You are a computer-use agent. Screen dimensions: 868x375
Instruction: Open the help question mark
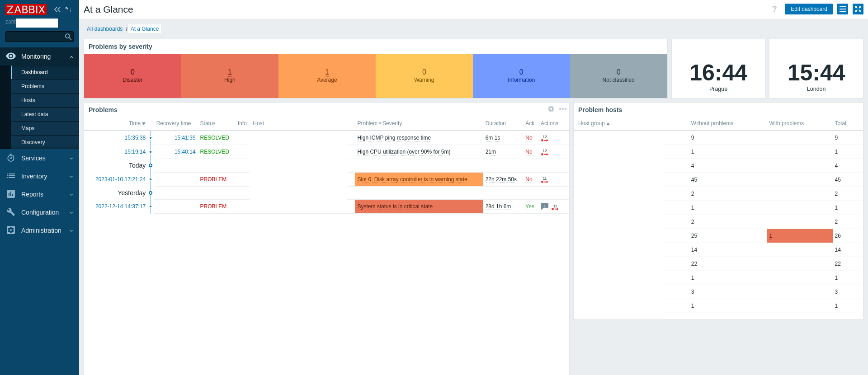coord(774,9)
